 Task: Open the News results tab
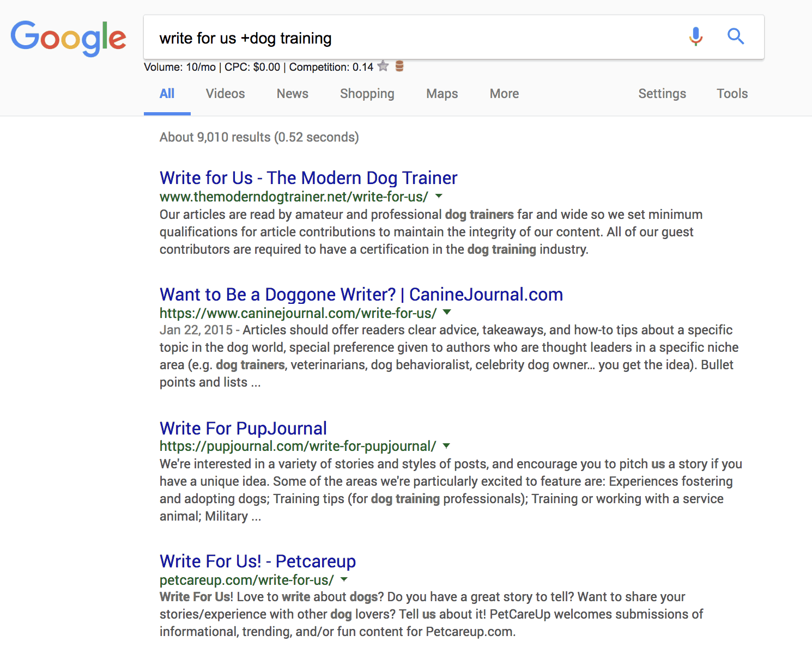click(x=292, y=94)
